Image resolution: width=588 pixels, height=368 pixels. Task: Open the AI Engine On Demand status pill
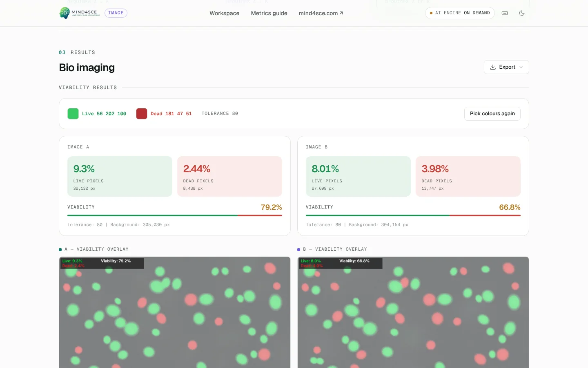[460, 13]
